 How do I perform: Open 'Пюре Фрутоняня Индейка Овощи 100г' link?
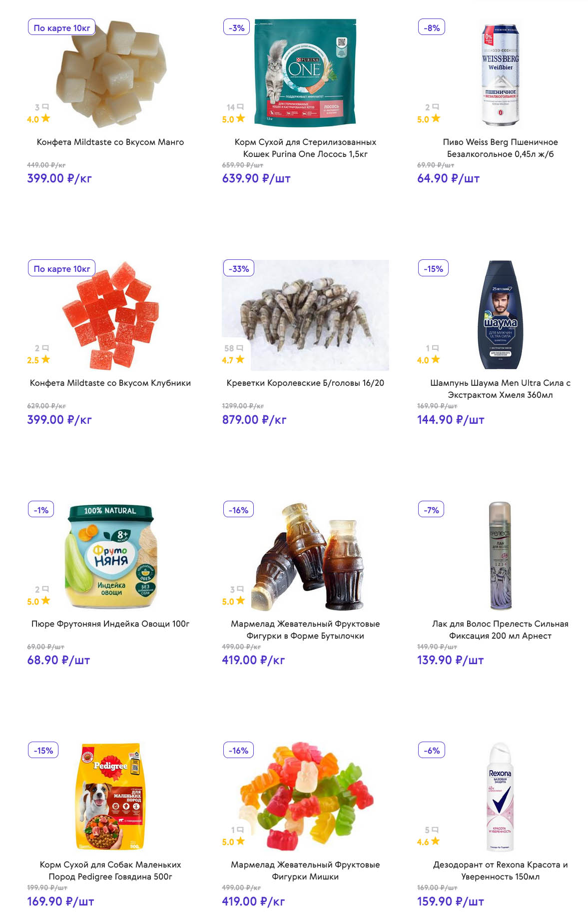point(110,624)
